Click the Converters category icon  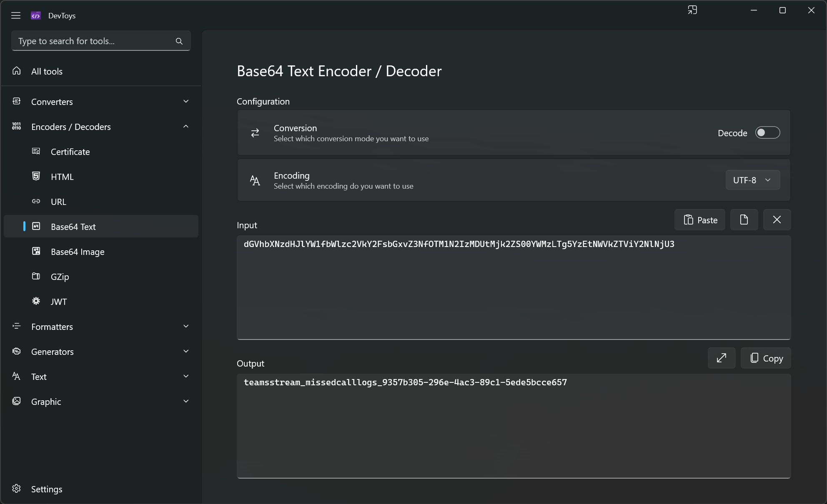click(17, 101)
